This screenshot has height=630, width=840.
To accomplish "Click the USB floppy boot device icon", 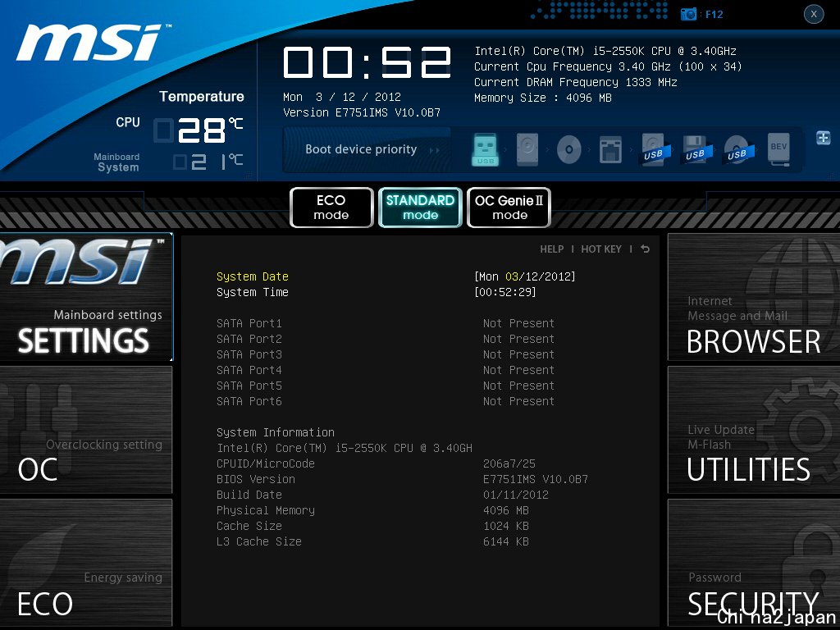I will coord(695,149).
